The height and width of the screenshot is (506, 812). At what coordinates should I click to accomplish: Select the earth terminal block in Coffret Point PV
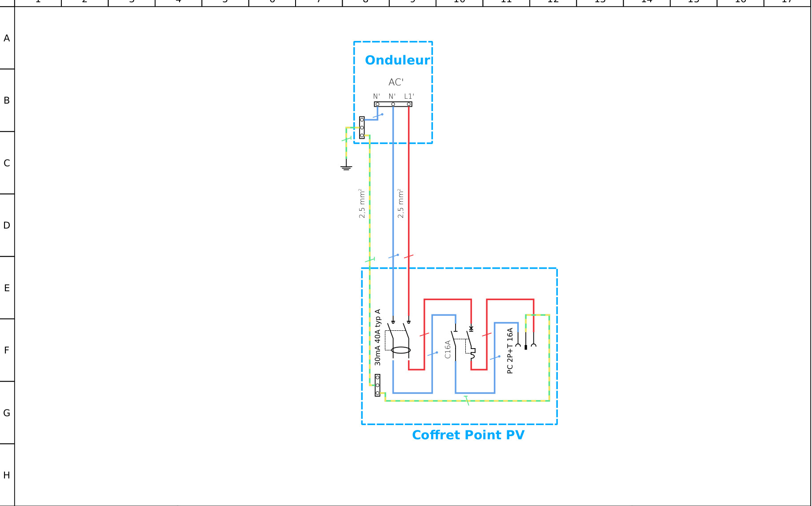tap(377, 385)
